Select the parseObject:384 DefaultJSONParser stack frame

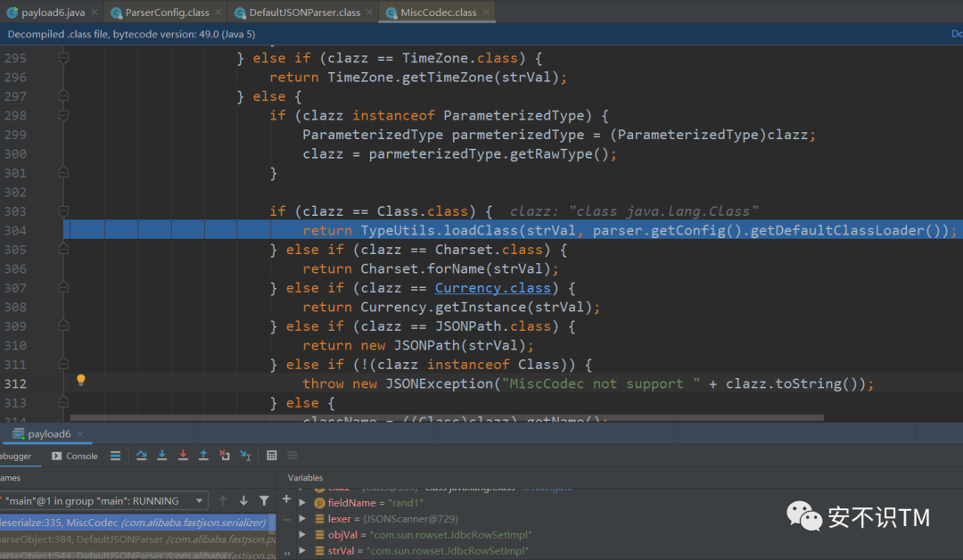coord(134,539)
